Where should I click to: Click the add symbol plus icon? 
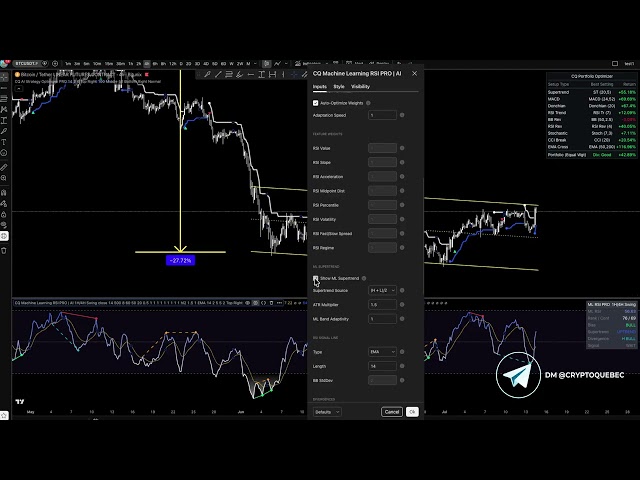[55, 64]
